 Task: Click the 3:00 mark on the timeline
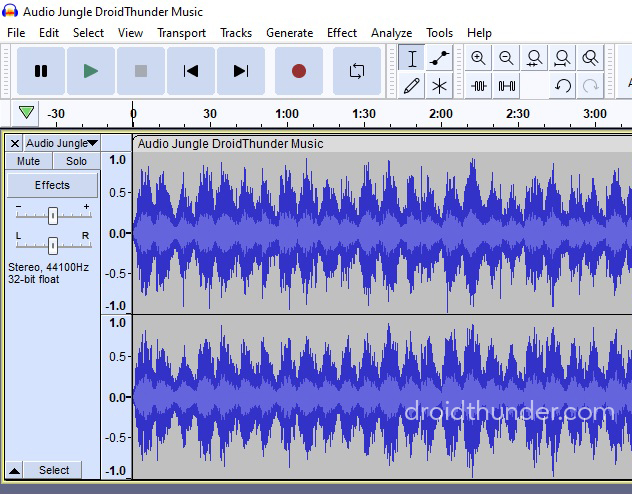[595, 114]
